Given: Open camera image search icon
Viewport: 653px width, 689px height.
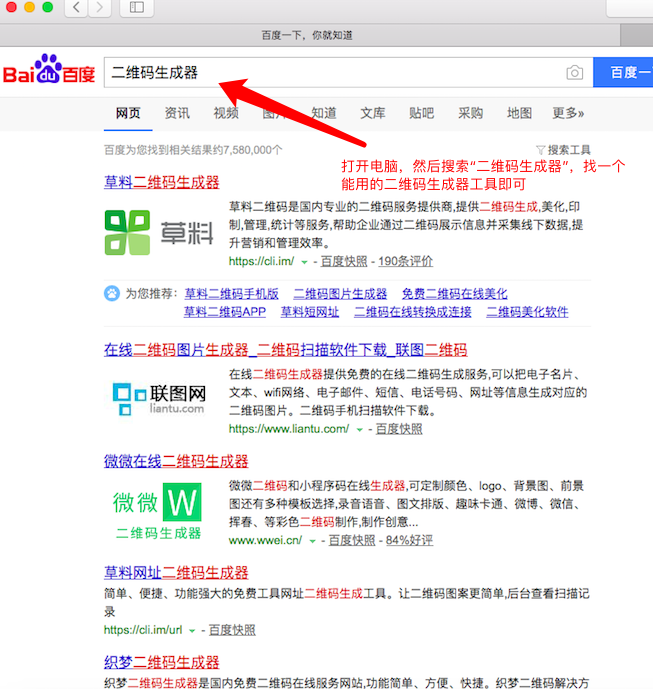Looking at the screenshot, I should tap(574, 73).
